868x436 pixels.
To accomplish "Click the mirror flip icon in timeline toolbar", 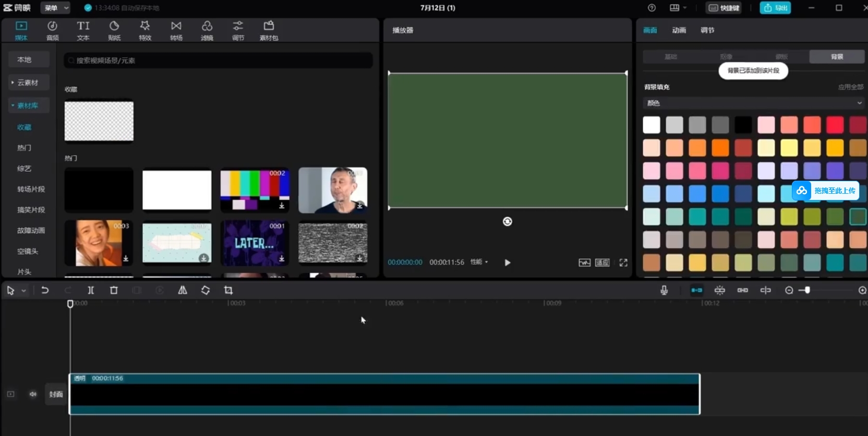I will point(183,290).
